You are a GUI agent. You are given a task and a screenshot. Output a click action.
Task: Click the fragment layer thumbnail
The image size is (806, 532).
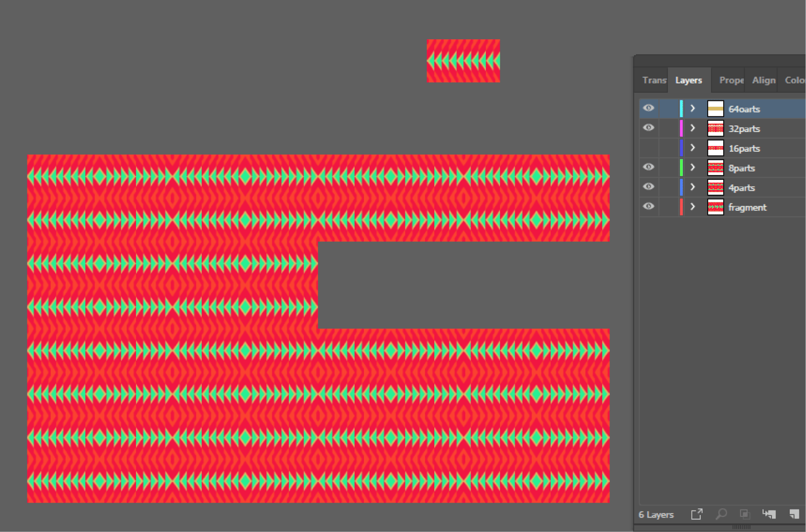coord(715,207)
